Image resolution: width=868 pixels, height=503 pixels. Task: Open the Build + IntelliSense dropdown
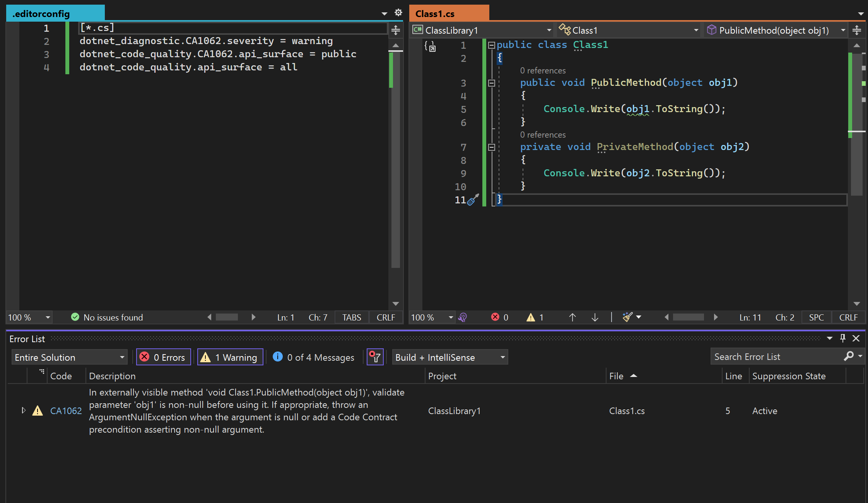point(449,357)
